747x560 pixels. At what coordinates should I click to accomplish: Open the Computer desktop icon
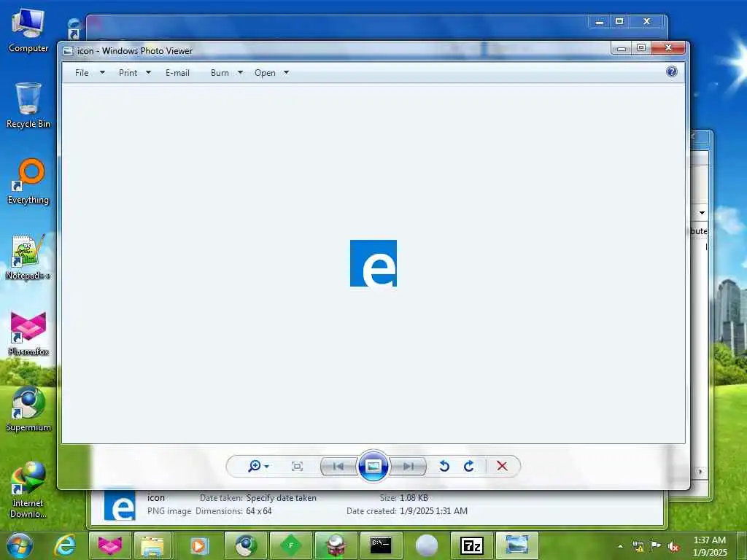[x=28, y=31]
